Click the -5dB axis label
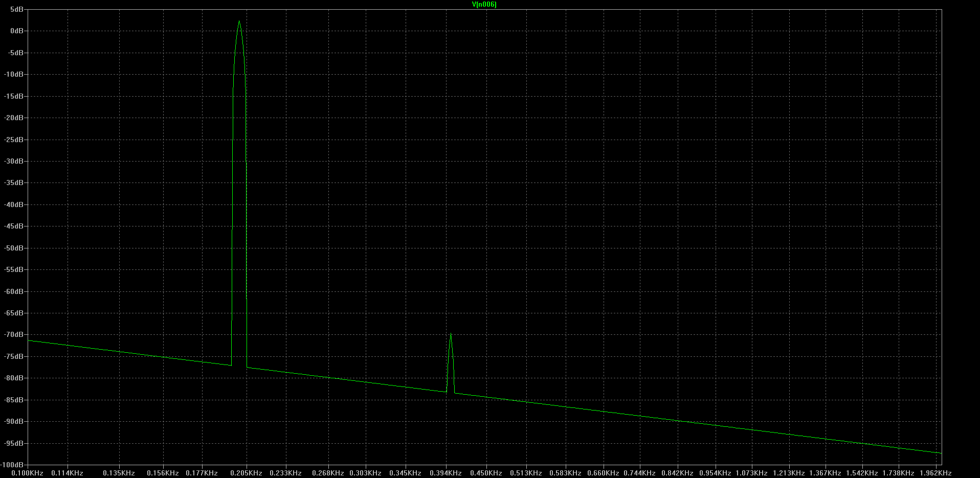Viewport: 980px width, 478px height. tap(15, 53)
